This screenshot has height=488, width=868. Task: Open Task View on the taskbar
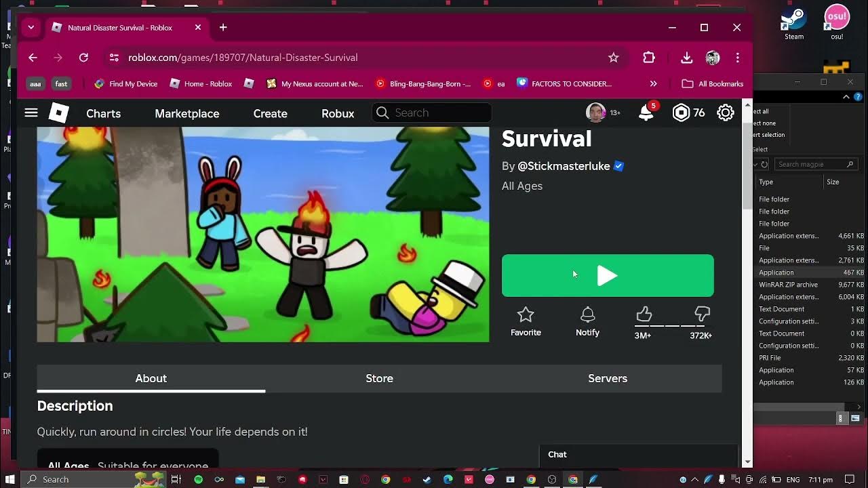click(176, 479)
